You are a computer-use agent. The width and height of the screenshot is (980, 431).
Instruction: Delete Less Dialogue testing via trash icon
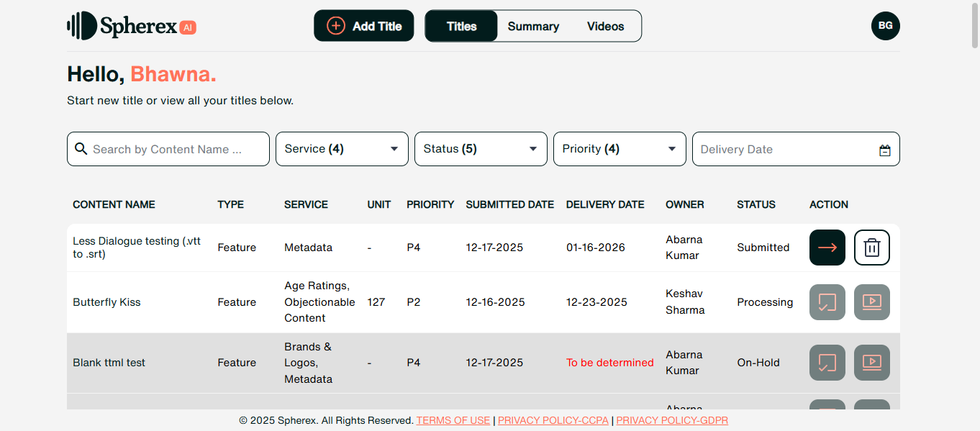click(871, 248)
